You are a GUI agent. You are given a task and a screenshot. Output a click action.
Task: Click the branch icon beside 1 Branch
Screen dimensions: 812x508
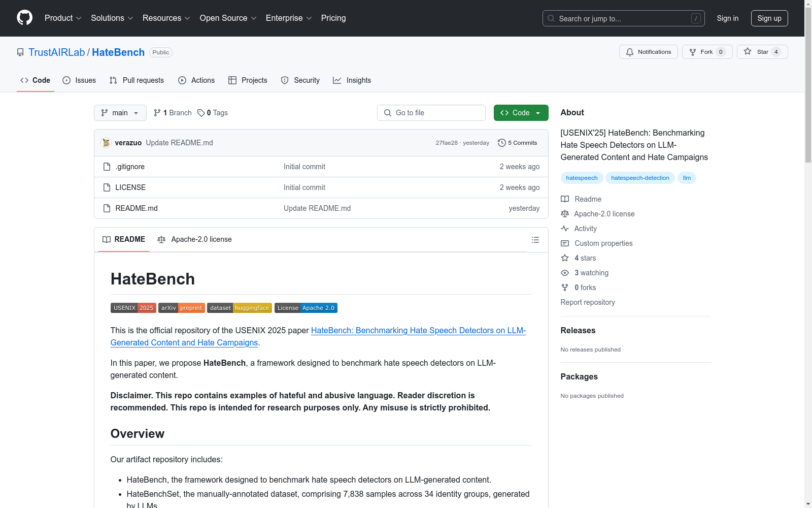[x=157, y=113]
